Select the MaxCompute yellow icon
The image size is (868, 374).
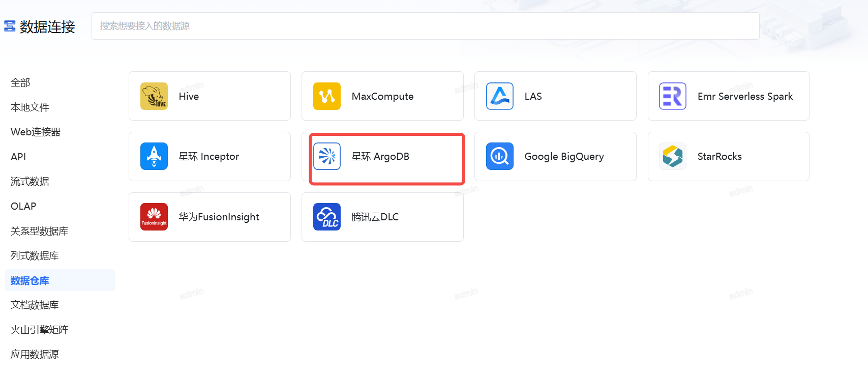point(327,96)
